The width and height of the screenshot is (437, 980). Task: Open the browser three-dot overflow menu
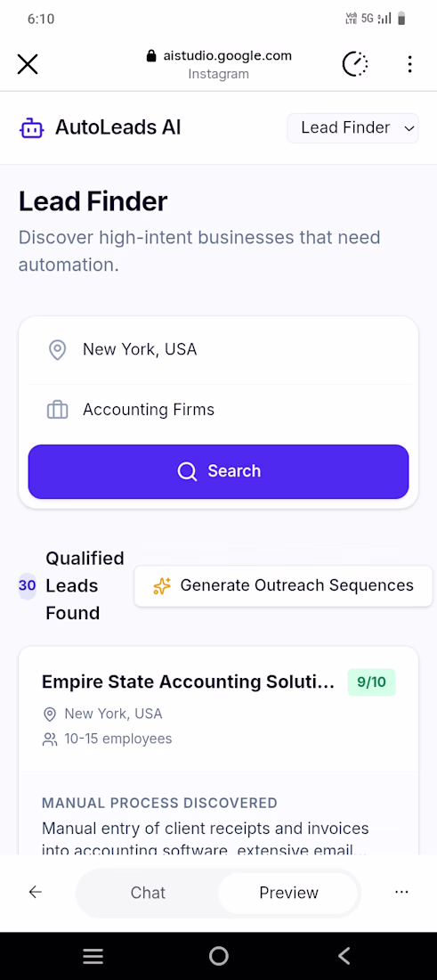(x=409, y=64)
